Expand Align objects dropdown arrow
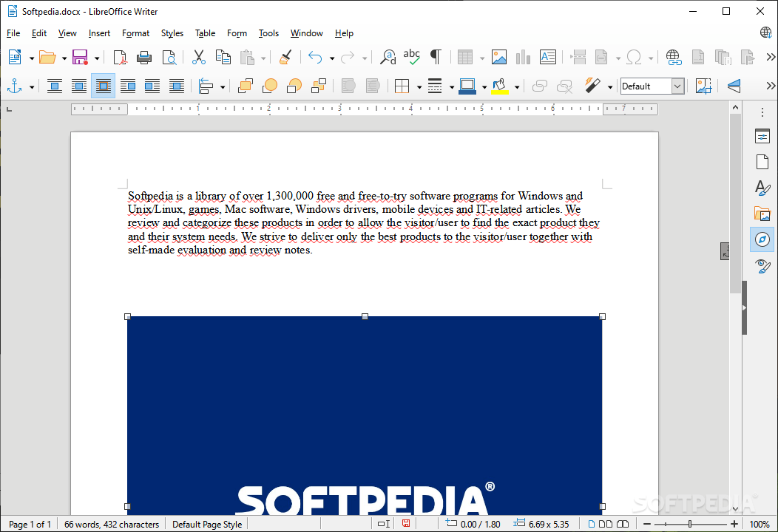The image size is (778, 532). pyautogui.click(x=223, y=87)
